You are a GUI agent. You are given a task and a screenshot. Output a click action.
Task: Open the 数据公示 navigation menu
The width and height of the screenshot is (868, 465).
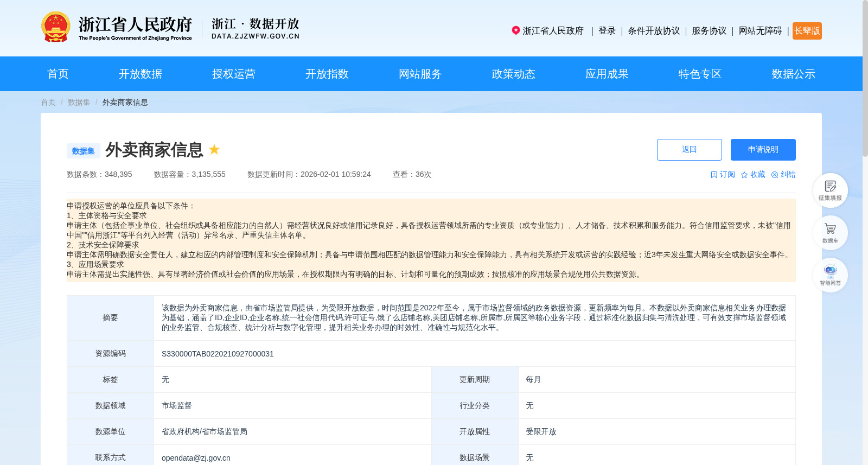click(794, 74)
